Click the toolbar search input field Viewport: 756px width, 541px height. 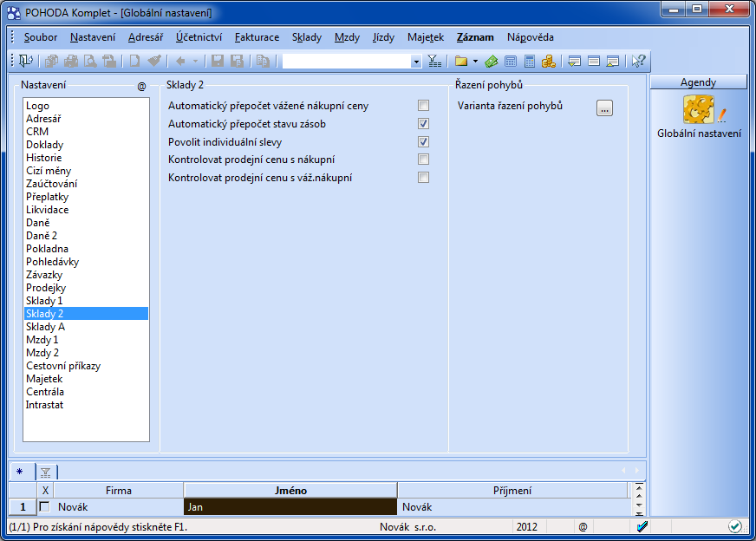[x=347, y=62]
